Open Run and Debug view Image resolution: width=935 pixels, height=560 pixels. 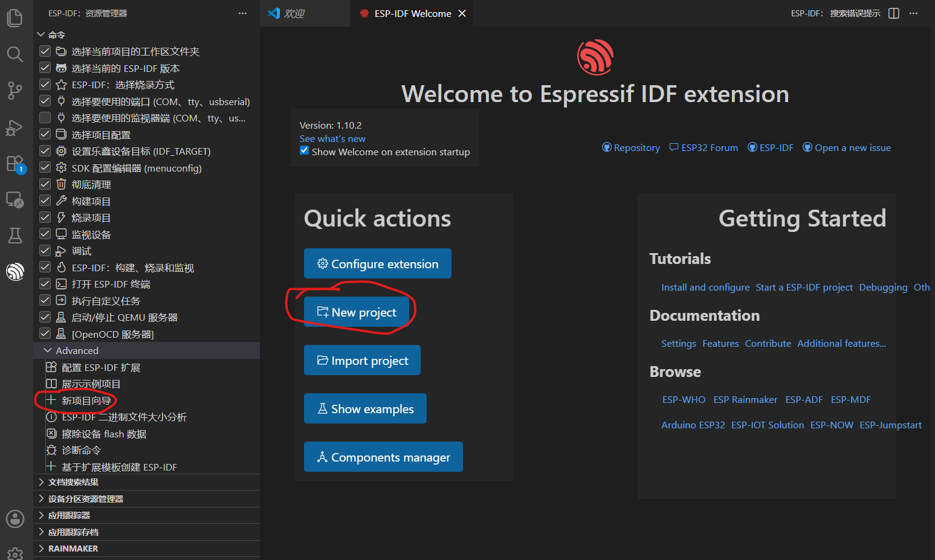(x=15, y=127)
